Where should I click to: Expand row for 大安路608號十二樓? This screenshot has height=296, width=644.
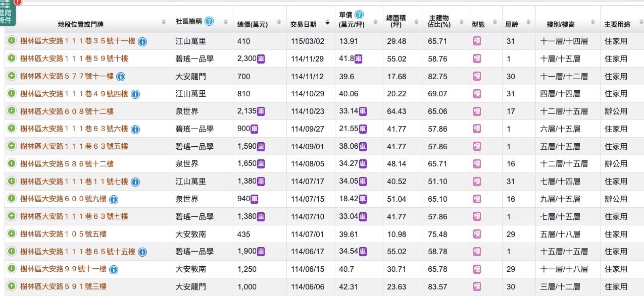12,111
